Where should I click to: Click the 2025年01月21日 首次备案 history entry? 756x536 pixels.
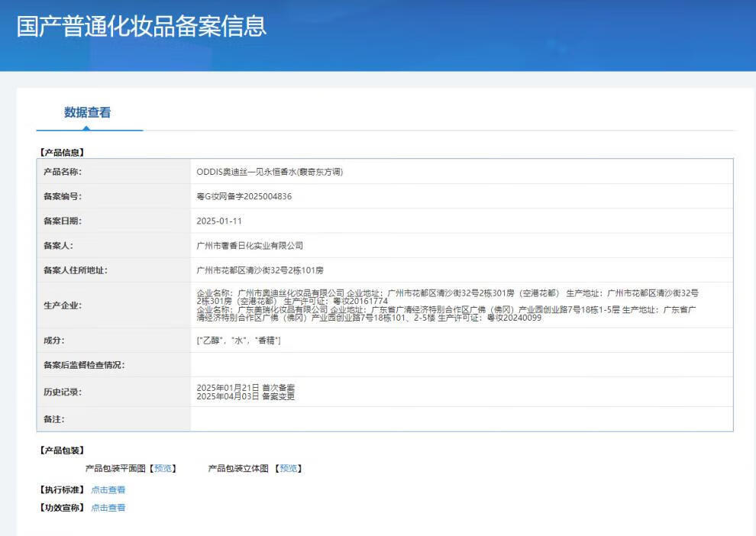(245, 388)
